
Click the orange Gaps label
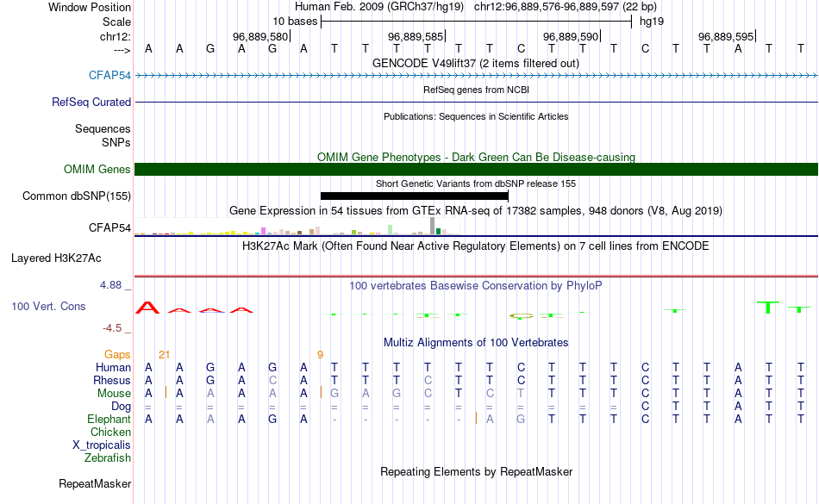(x=117, y=355)
